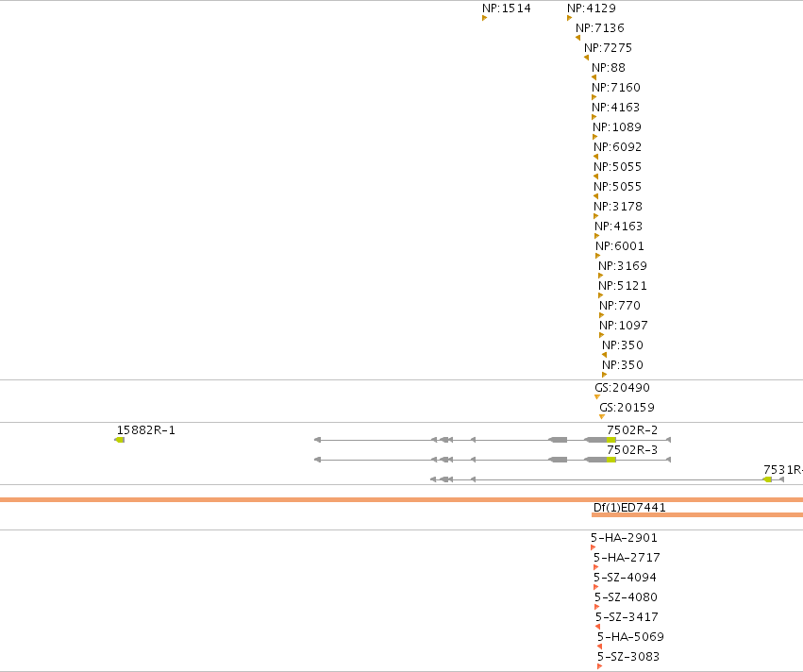
Task: Click the 5-HA-2901 insertion marker
Action: 593,547
